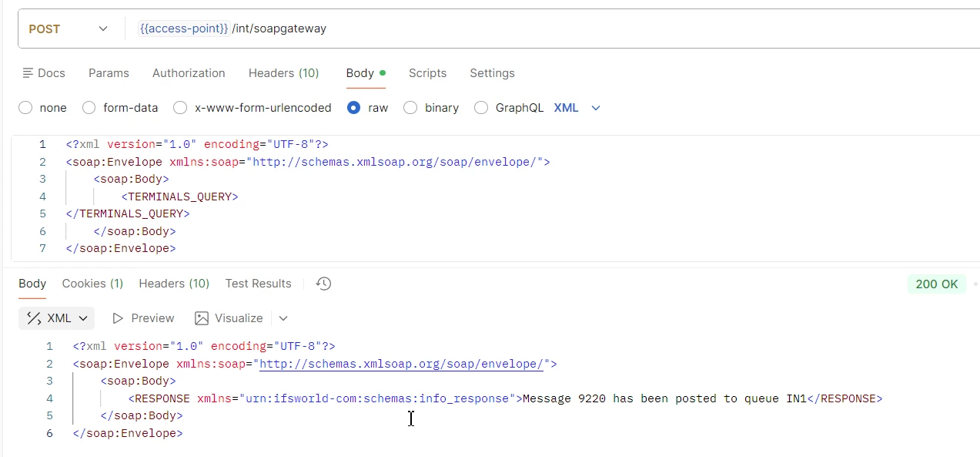The height and width of the screenshot is (457, 980).
Task: Open the response XML format dropdown
Action: pyautogui.click(x=82, y=318)
